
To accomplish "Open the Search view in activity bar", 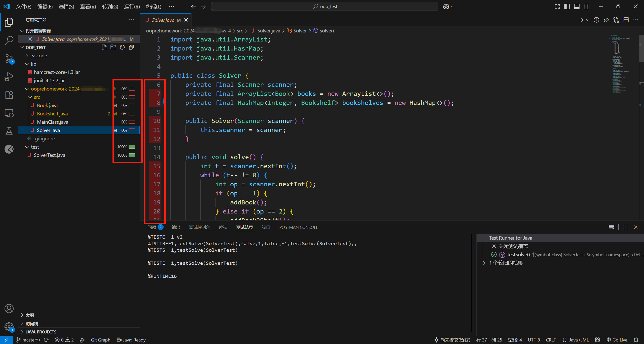I will point(9,40).
